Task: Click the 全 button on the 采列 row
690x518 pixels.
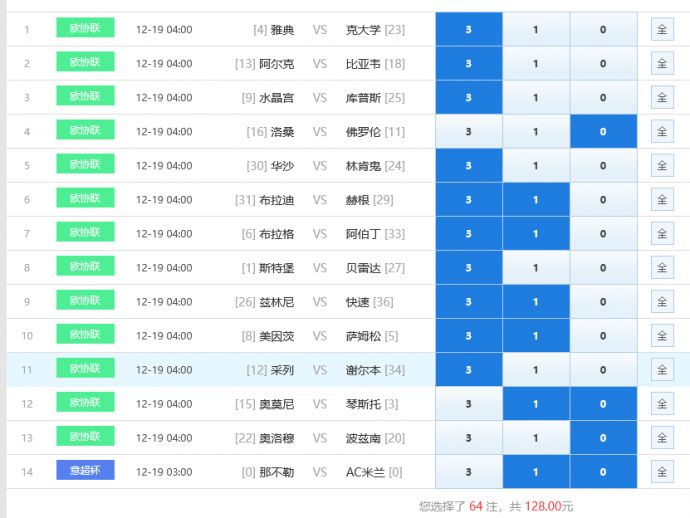Action: pos(662,370)
